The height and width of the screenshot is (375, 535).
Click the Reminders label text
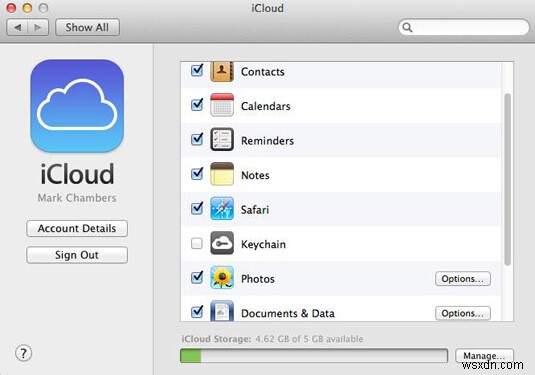(267, 141)
